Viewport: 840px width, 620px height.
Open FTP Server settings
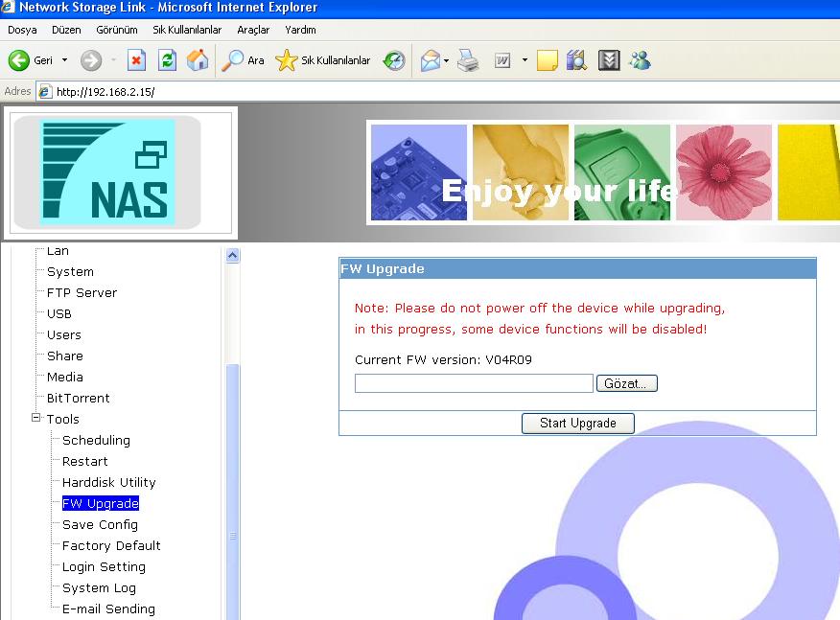coord(82,293)
